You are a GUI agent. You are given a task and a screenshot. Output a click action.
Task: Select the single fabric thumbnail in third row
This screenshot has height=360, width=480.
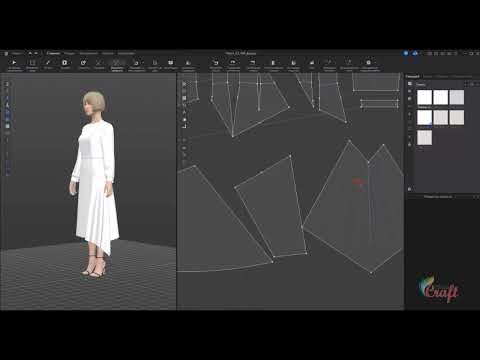(x=424, y=137)
